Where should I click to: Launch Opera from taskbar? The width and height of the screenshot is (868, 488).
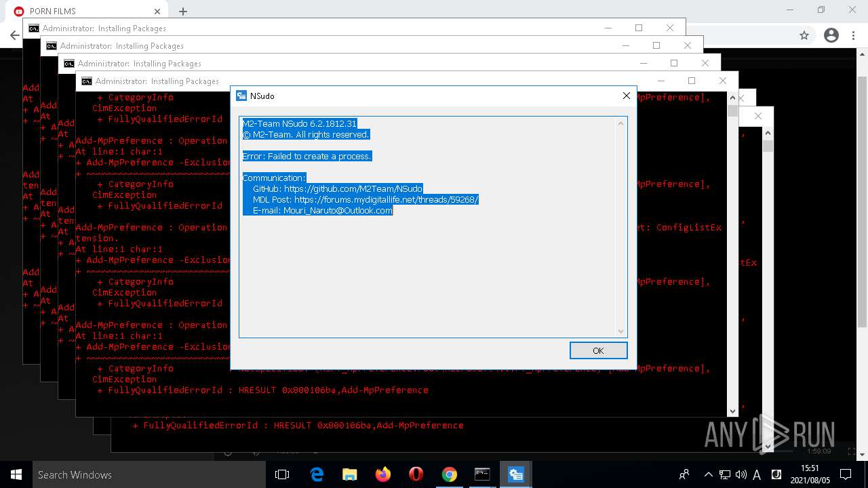[416, 474]
